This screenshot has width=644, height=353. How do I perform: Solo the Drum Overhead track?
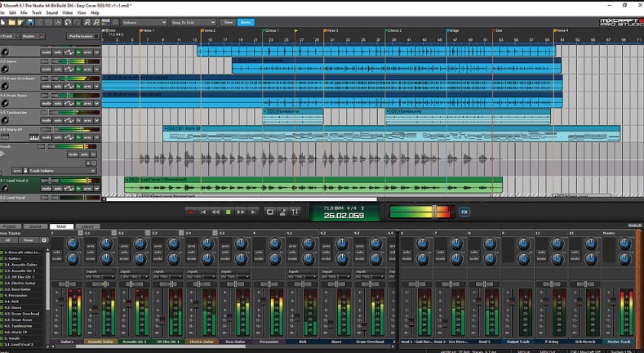point(57,87)
